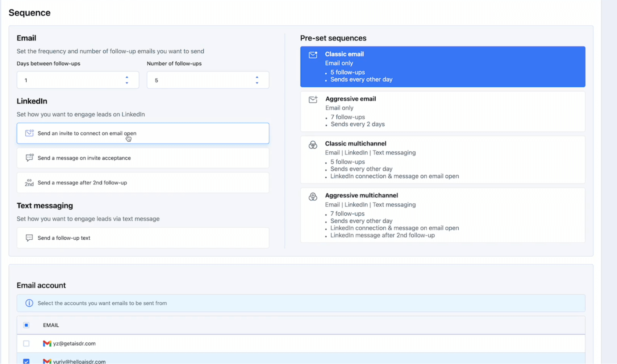Enable Send a follow-up text option
This screenshot has height=364, width=617.
coord(143,238)
